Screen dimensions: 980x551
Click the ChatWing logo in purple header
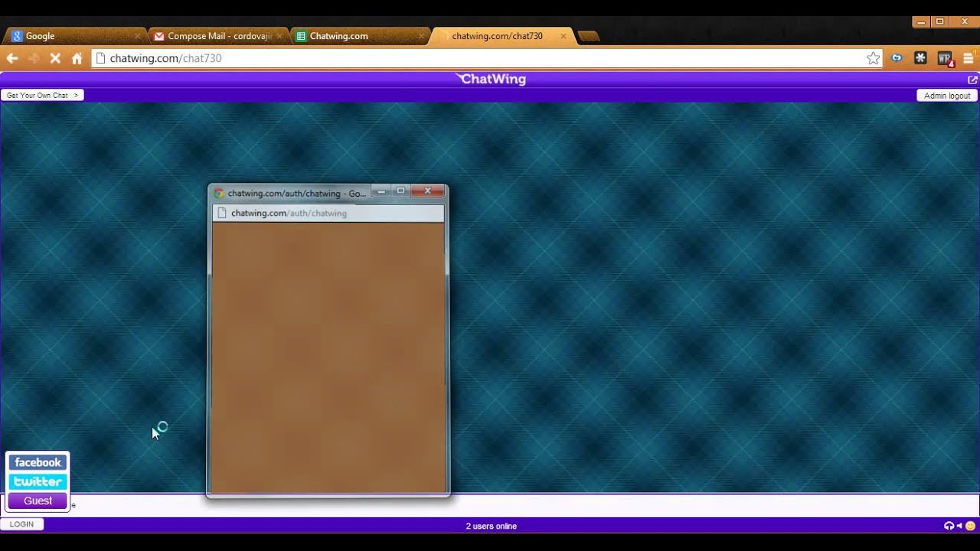490,79
